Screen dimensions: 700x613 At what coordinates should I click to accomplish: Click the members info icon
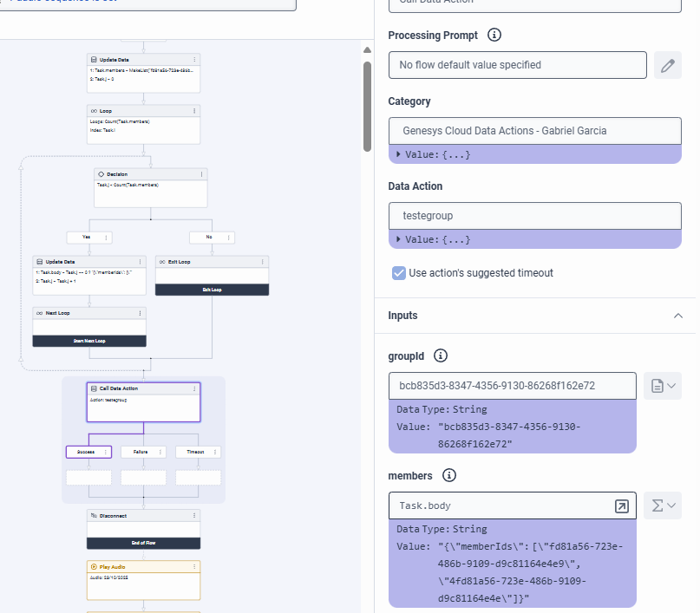[x=449, y=475]
